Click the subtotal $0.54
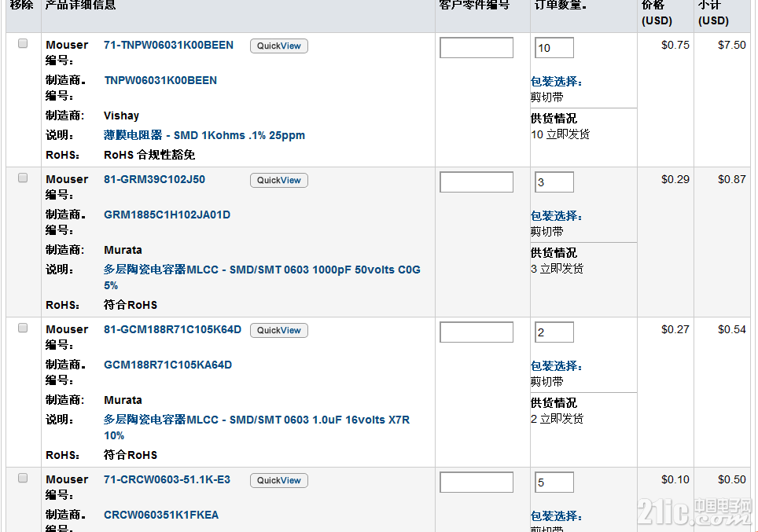This screenshot has width=758, height=532. tap(732, 329)
